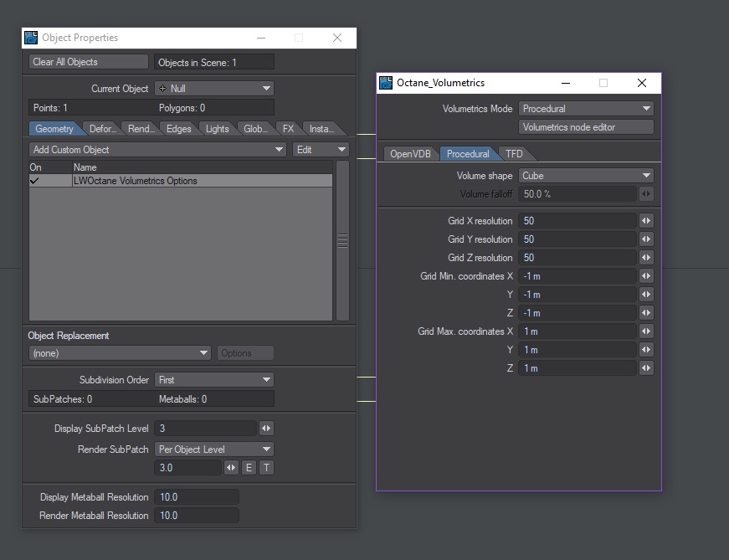Click the E envelope button for Render SubPatch

[249, 467]
